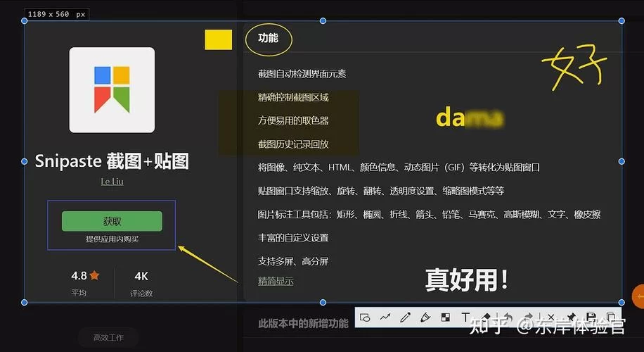Copy the snip to clipboard
The image size is (644, 352).
point(611,317)
